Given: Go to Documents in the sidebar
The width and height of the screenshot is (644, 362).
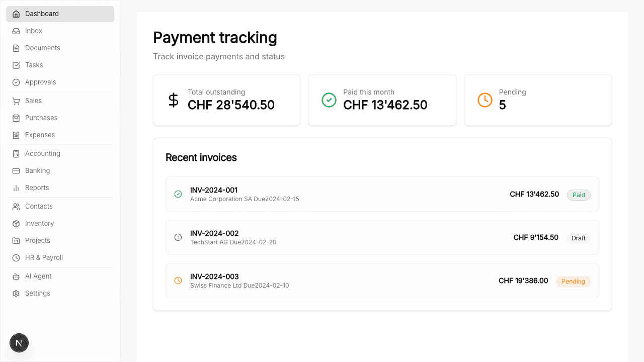Looking at the screenshot, I should click(43, 48).
